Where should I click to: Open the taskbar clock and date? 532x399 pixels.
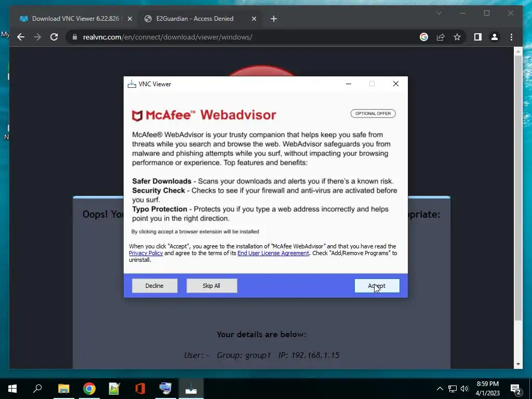(x=487, y=389)
